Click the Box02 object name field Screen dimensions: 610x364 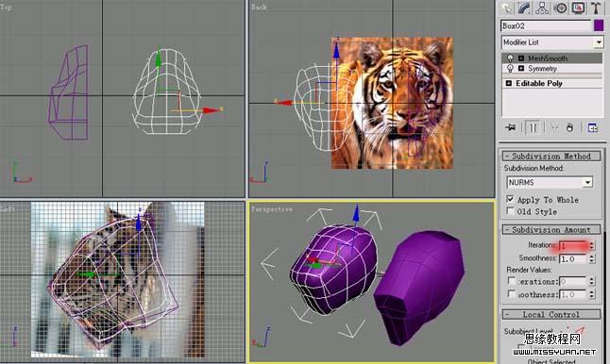point(546,26)
